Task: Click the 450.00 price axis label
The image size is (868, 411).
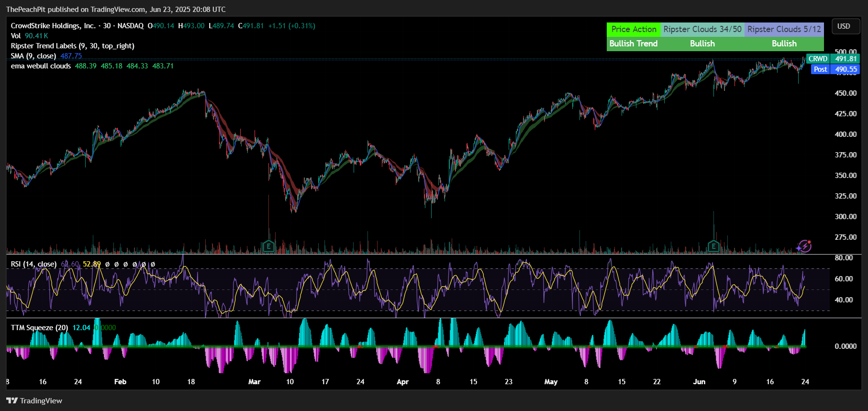Action: pos(846,93)
